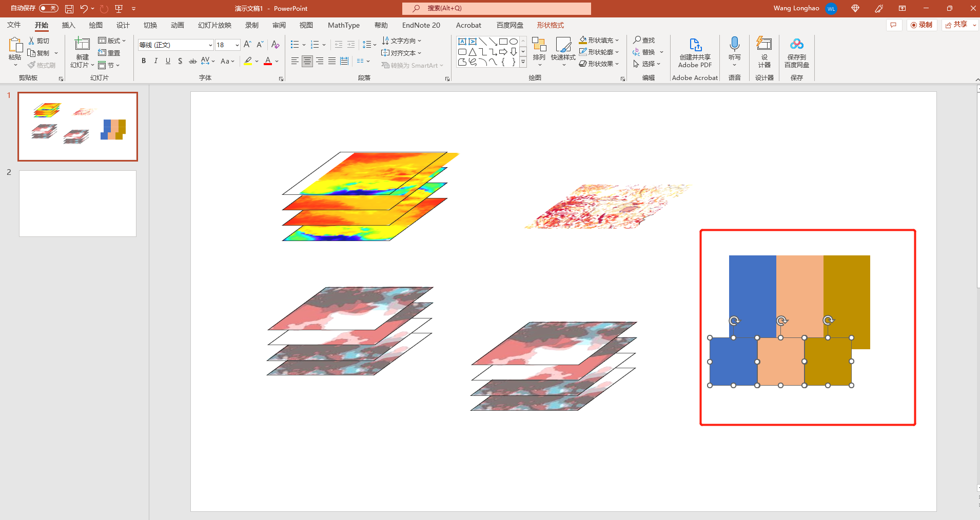Toggle underline formatting
980x520 pixels.
(x=168, y=61)
